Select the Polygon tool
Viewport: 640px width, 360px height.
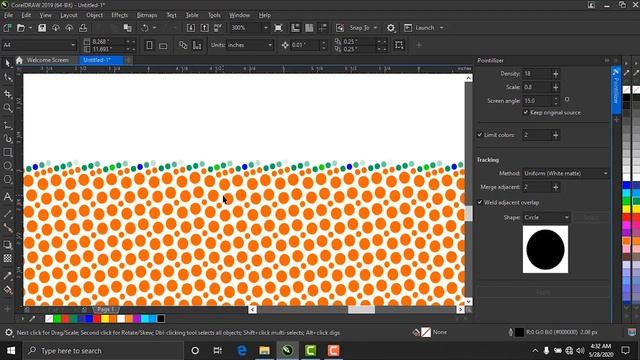pos(7,180)
